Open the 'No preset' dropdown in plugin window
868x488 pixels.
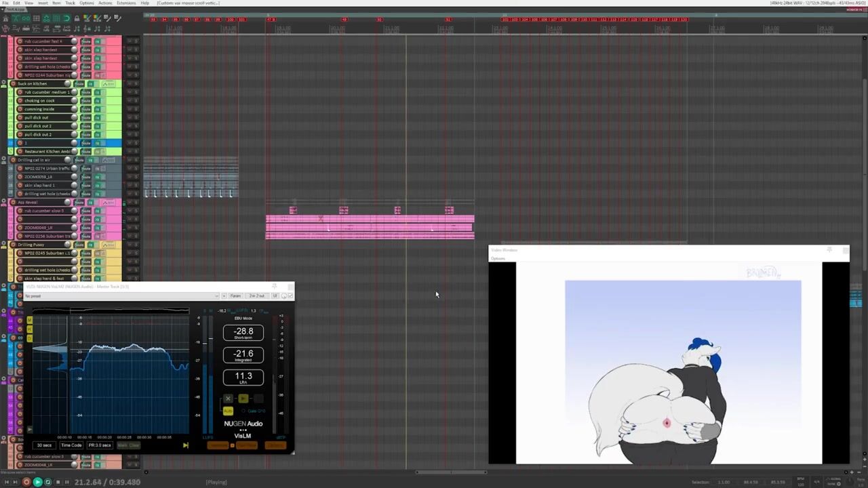[x=122, y=296]
